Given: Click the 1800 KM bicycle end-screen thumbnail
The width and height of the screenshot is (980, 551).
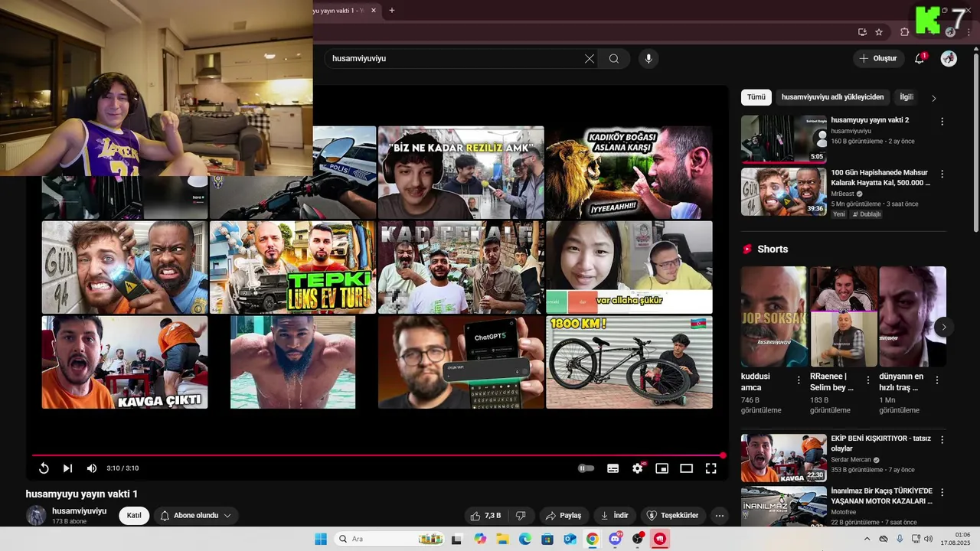Looking at the screenshot, I should coord(629,362).
